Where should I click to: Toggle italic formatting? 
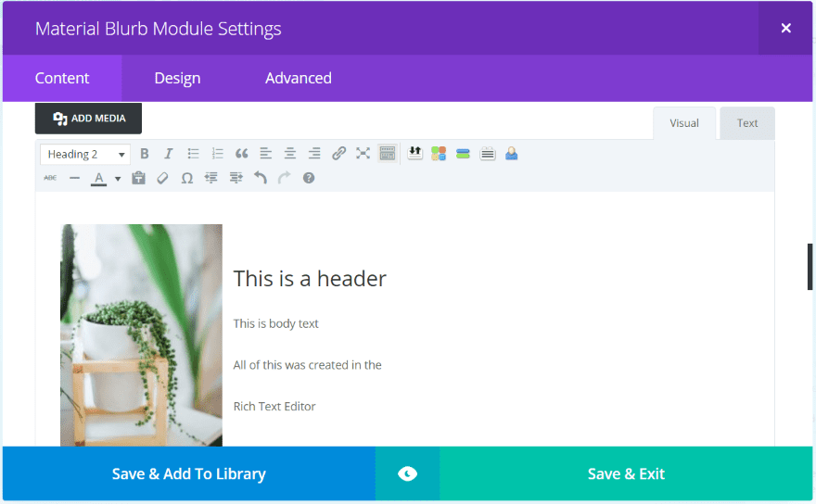(x=169, y=154)
